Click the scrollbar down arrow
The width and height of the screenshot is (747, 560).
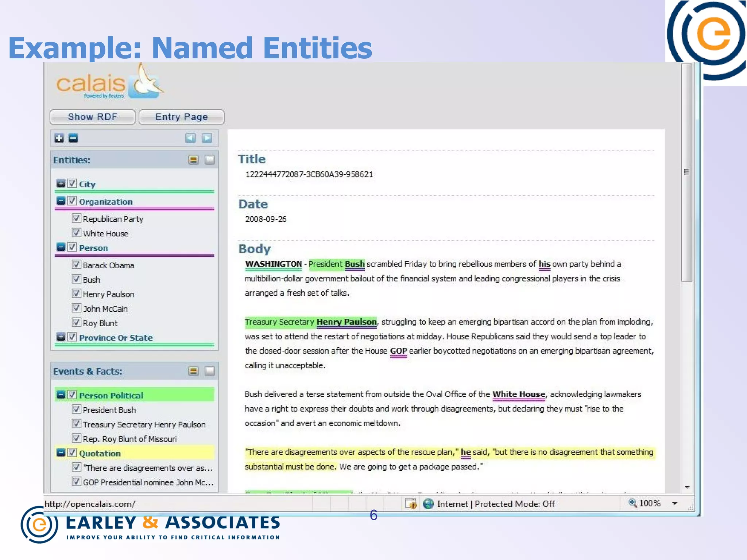[x=687, y=487]
